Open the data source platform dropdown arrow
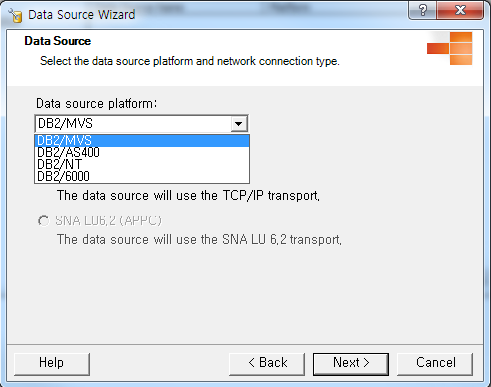This screenshot has height=387, width=491. pos(238,124)
